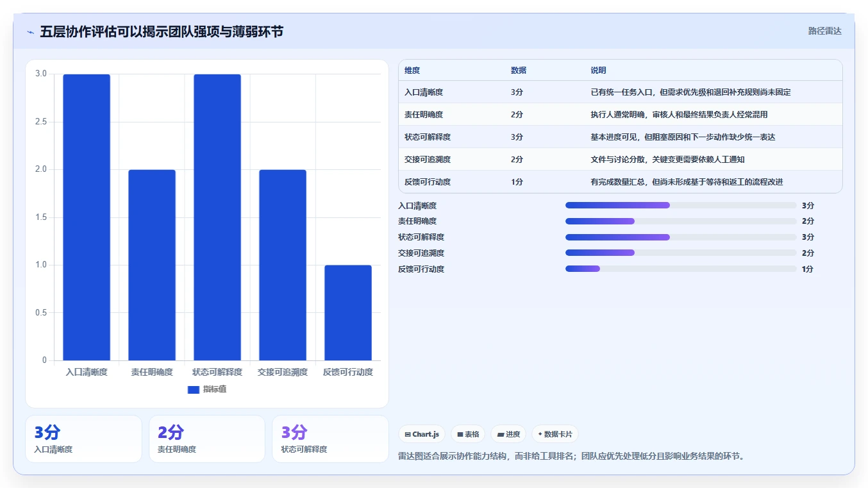868x488 pixels.
Task: Click the 状态可解释度 3分 data card
Action: (x=330, y=439)
